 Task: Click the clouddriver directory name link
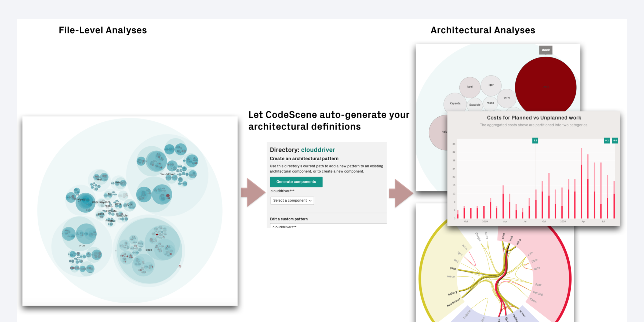[x=318, y=150]
